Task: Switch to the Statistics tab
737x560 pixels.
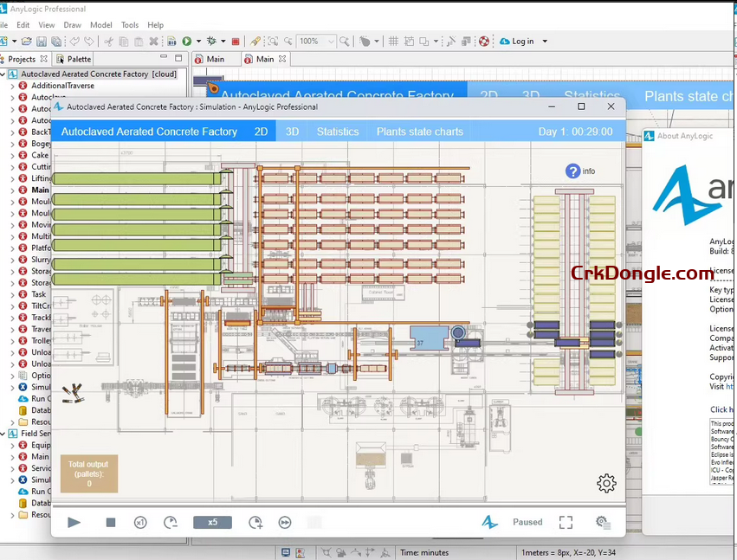Action: click(x=337, y=132)
